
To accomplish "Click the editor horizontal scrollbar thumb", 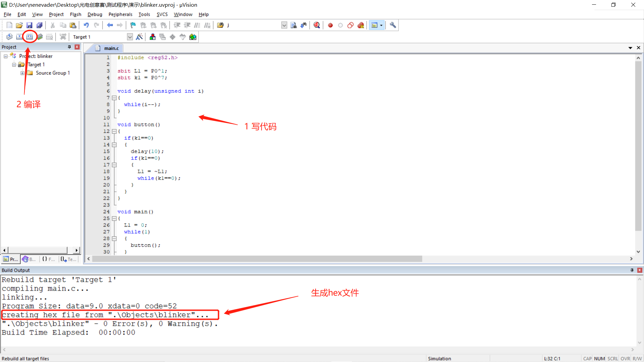I will [x=257, y=259].
